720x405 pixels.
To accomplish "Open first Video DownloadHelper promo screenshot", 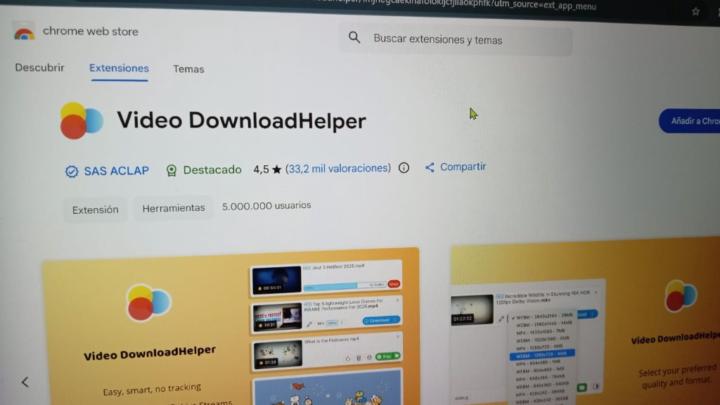I will [231, 326].
